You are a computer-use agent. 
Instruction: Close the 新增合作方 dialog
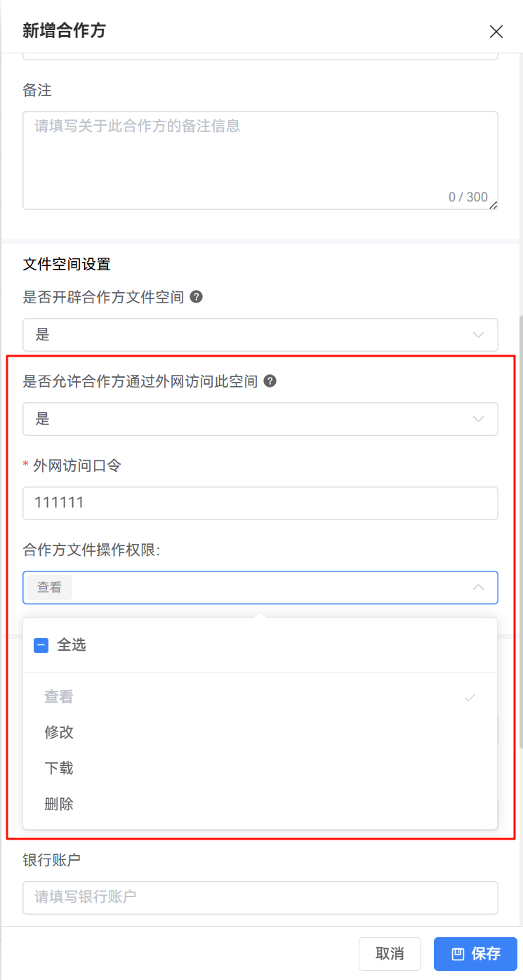496,31
